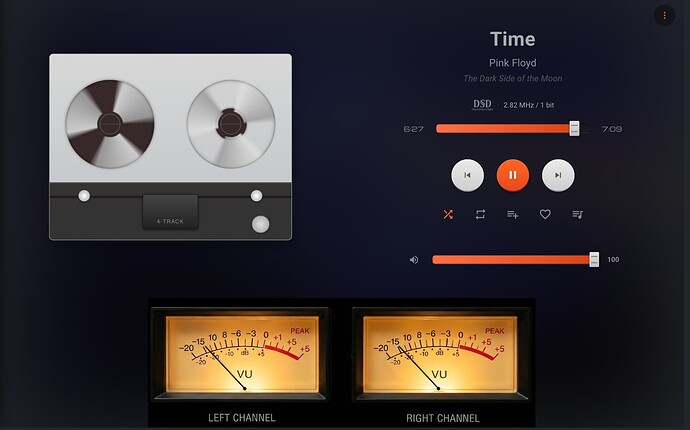The width and height of the screenshot is (690, 430).
Task: Open artist Pink Floyd
Action: (512, 63)
